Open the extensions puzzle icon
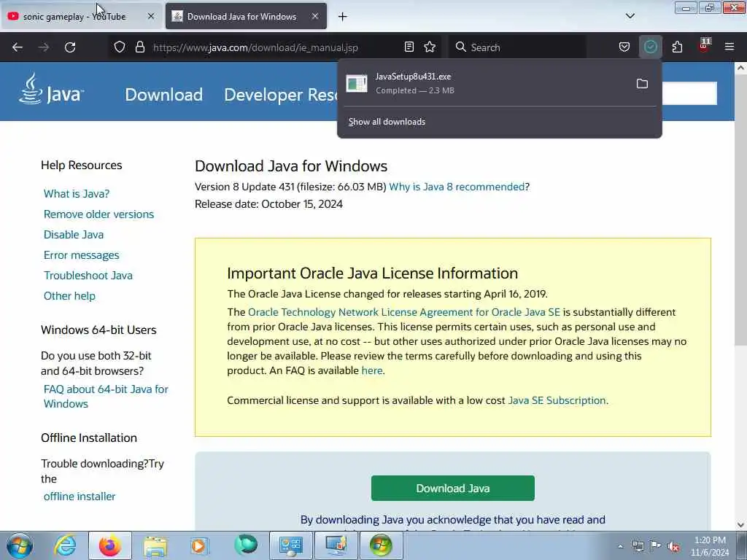Viewport: 747px width, 560px height. pyautogui.click(x=677, y=47)
